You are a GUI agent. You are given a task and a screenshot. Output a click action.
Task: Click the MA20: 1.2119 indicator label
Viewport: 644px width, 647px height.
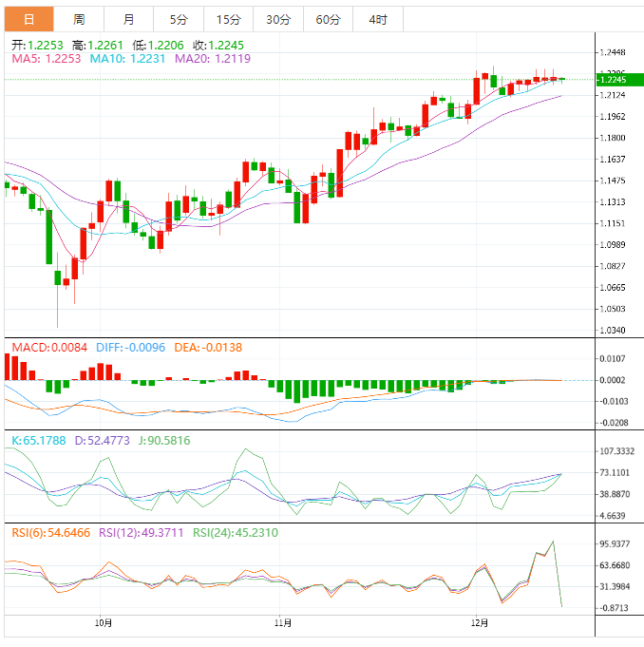coord(213,59)
